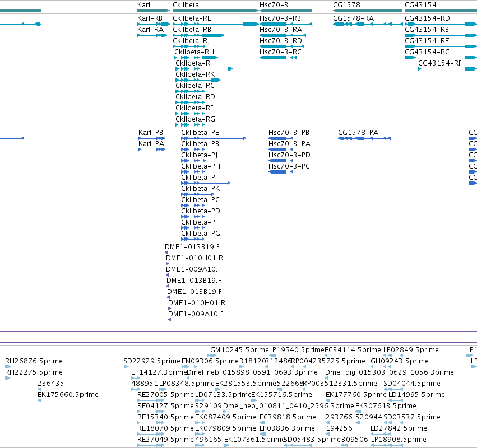Click the RH26876.5prime EST
This screenshot has width=477, height=448.
click(34, 361)
